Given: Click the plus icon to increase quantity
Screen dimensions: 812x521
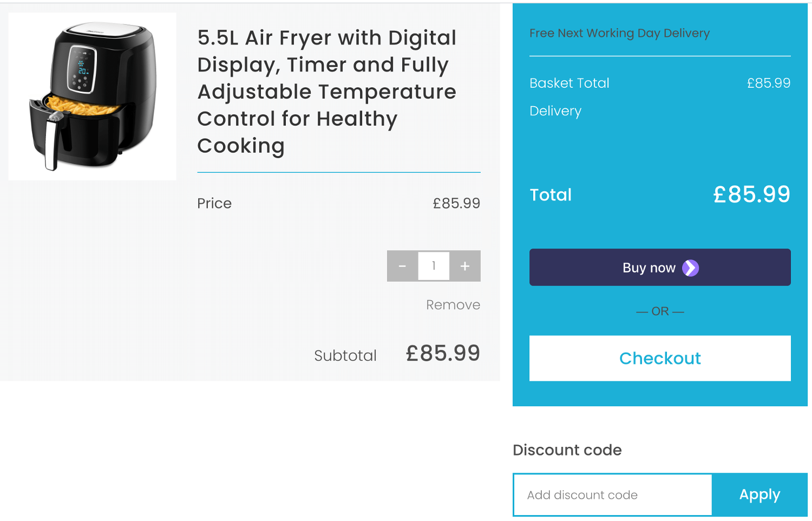Looking at the screenshot, I should [464, 266].
